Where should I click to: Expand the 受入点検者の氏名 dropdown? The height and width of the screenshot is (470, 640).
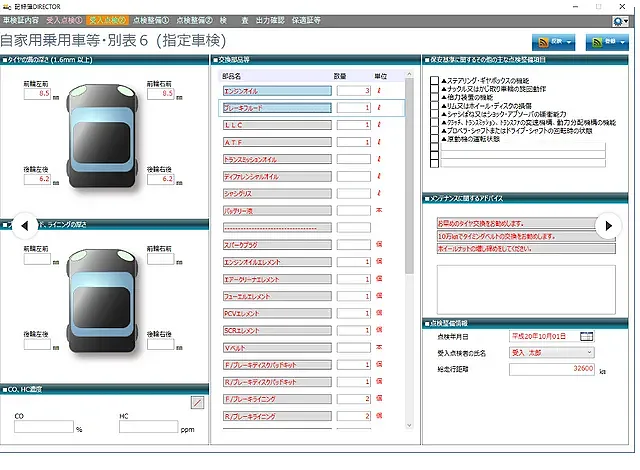(589, 352)
